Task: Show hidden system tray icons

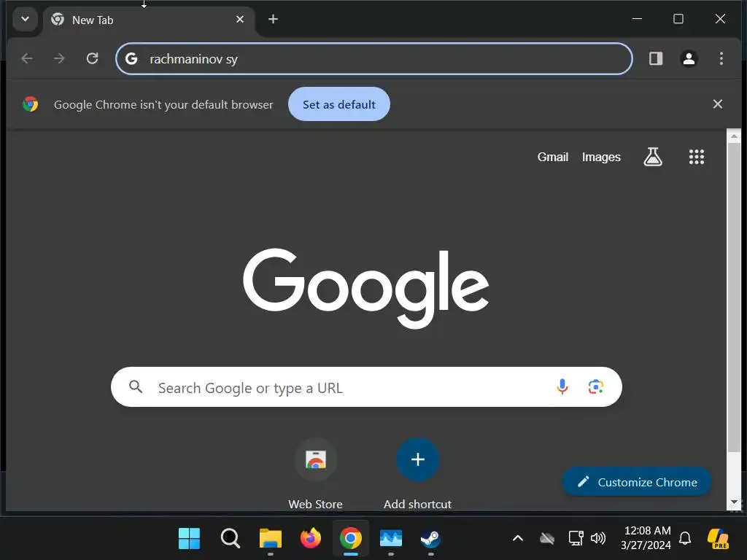Action: [x=518, y=538]
